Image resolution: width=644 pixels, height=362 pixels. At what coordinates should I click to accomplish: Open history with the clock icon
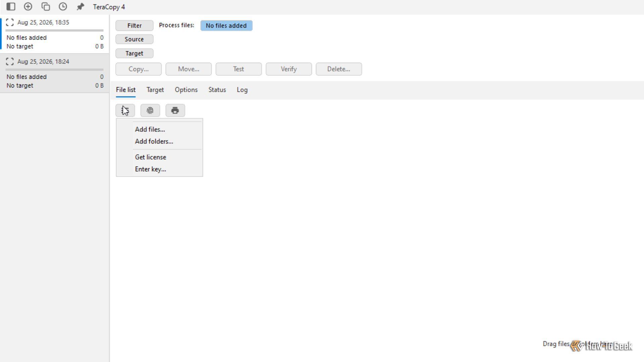[63, 6]
